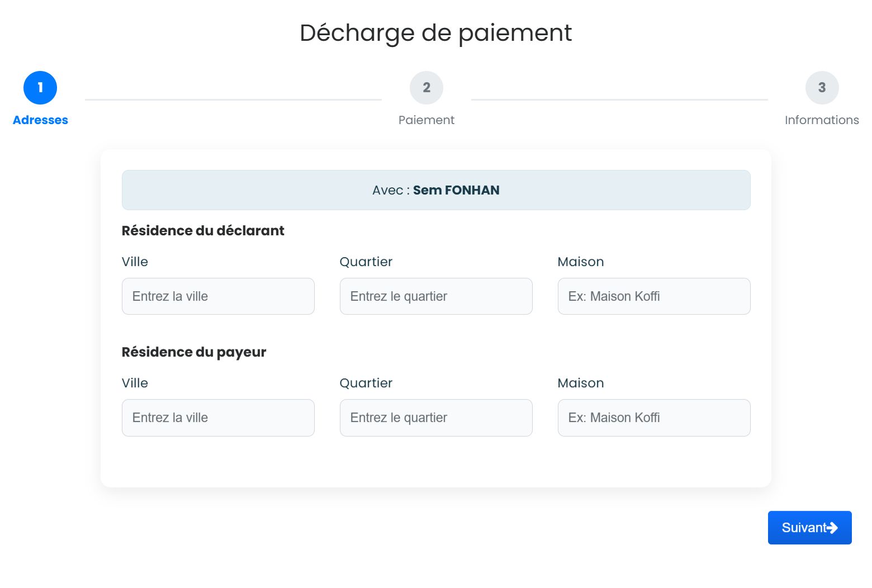Viewport: 872px width, 588px height.
Task: Click the arrow icon in Suivant button
Action: (832, 528)
